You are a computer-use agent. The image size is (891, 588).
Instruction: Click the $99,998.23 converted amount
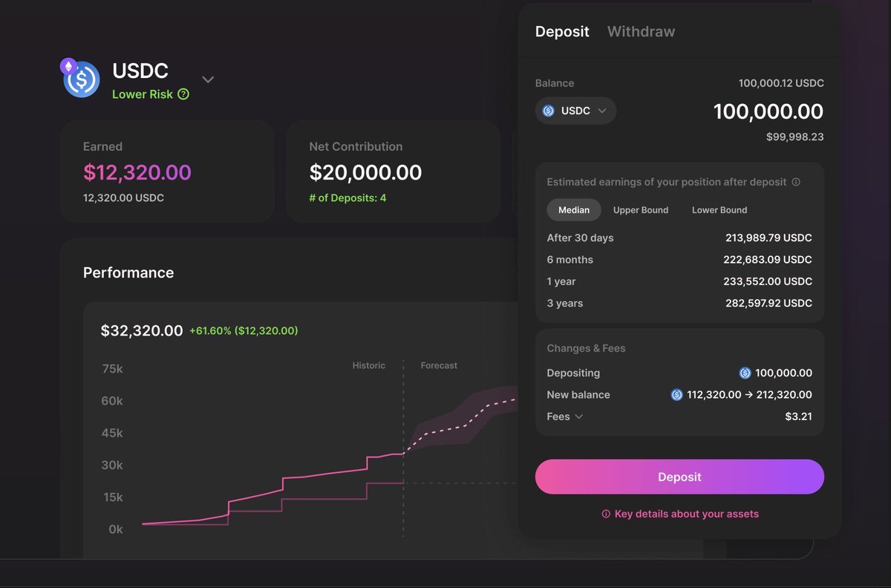click(794, 137)
